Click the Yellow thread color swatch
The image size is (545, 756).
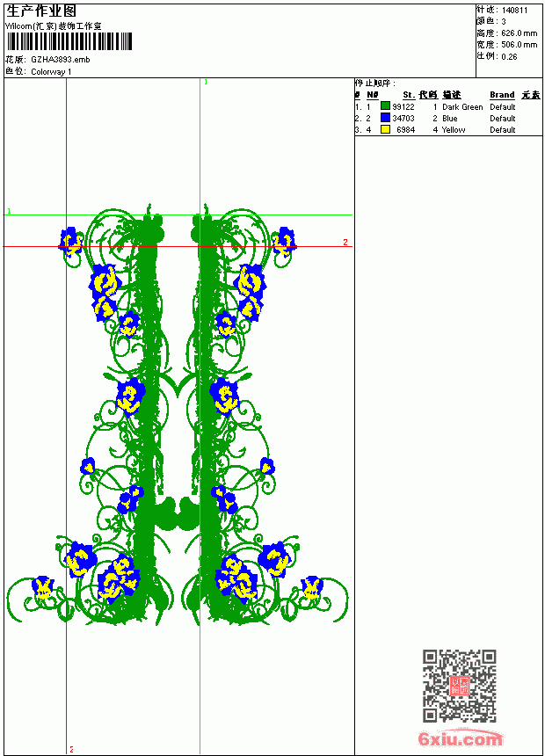point(385,129)
